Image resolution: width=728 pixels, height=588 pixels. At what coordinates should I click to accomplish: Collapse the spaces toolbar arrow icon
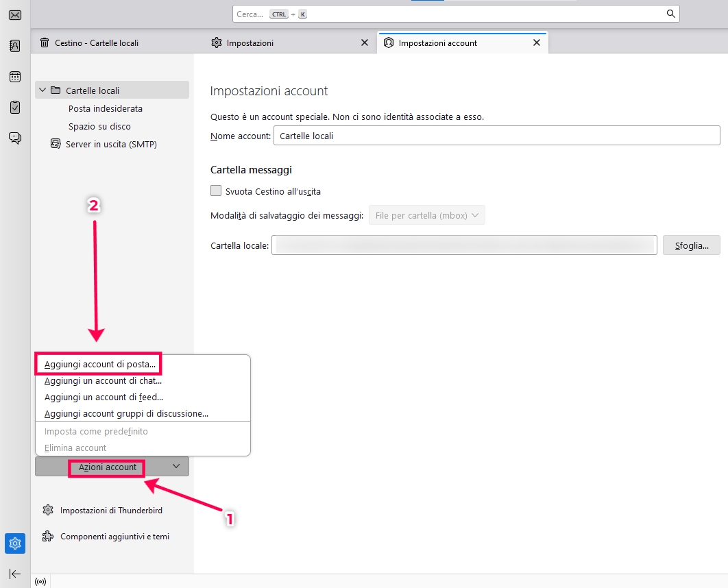tap(15, 574)
